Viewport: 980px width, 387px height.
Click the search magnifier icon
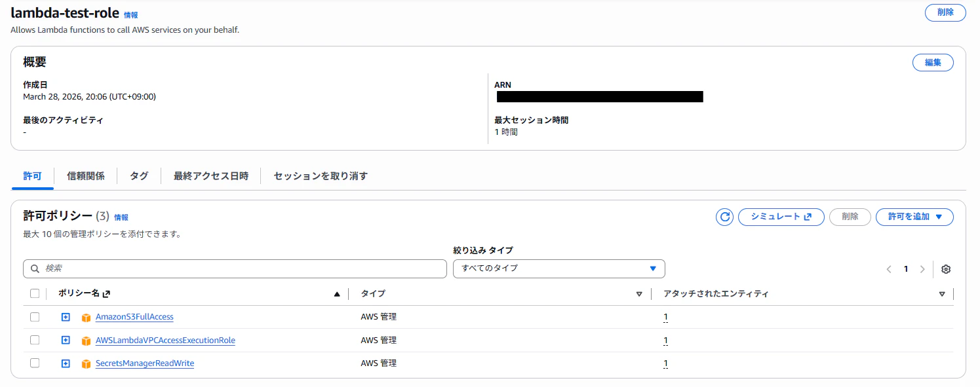pyautogui.click(x=35, y=269)
